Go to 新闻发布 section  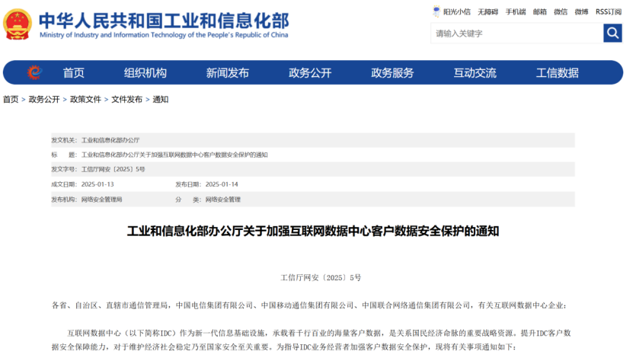(x=227, y=73)
